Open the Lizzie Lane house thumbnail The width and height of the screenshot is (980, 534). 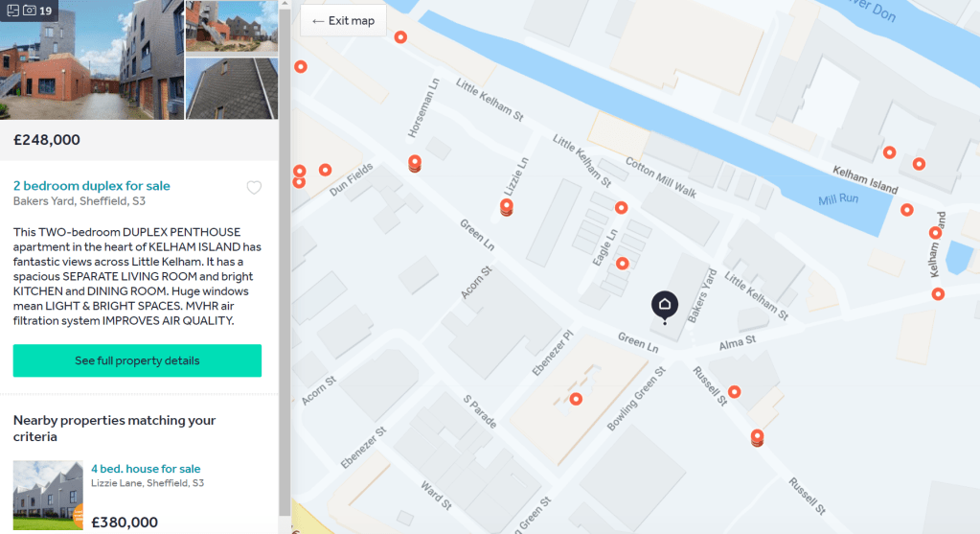coord(48,496)
